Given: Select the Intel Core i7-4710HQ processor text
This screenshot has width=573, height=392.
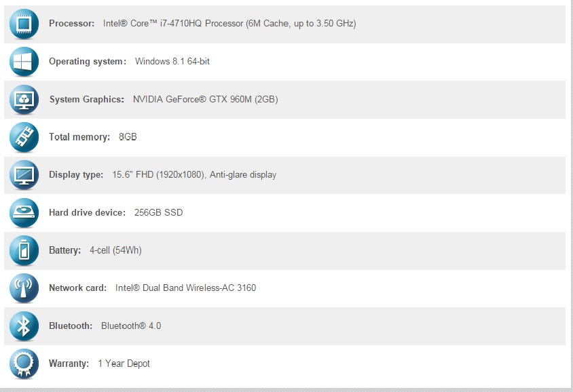Looking at the screenshot, I should point(229,23).
